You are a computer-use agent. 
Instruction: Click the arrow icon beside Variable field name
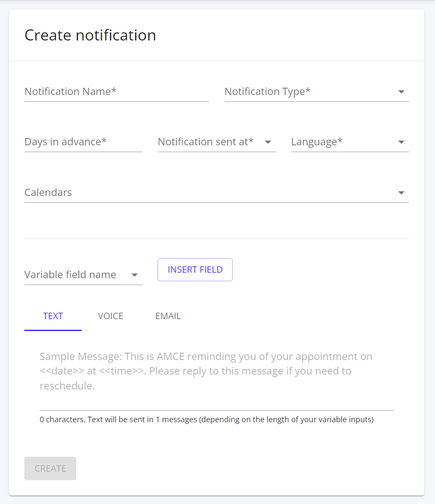click(135, 275)
